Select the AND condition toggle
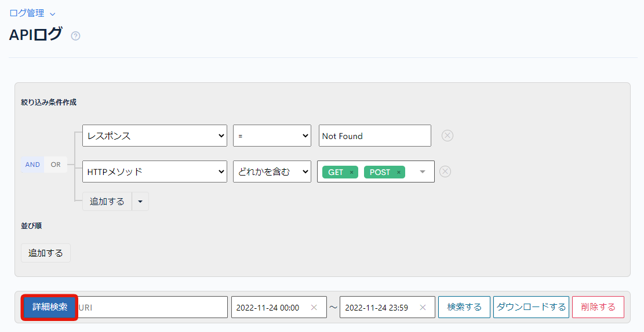Image resolution: width=644 pixels, height=332 pixels. 32,165
